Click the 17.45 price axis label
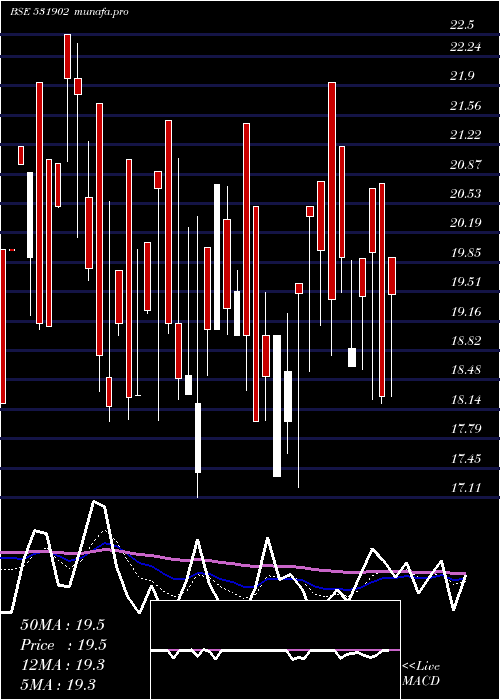 click(466, 458)
